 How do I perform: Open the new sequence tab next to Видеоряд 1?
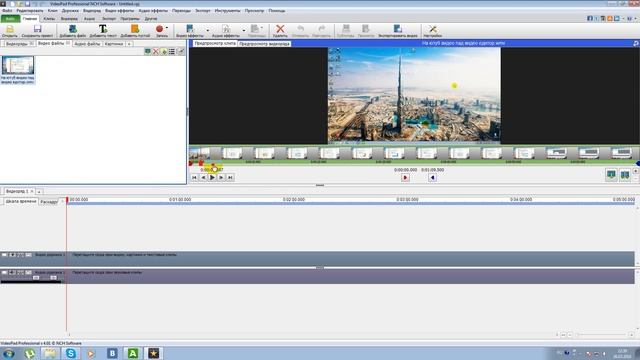pos(39,191)
